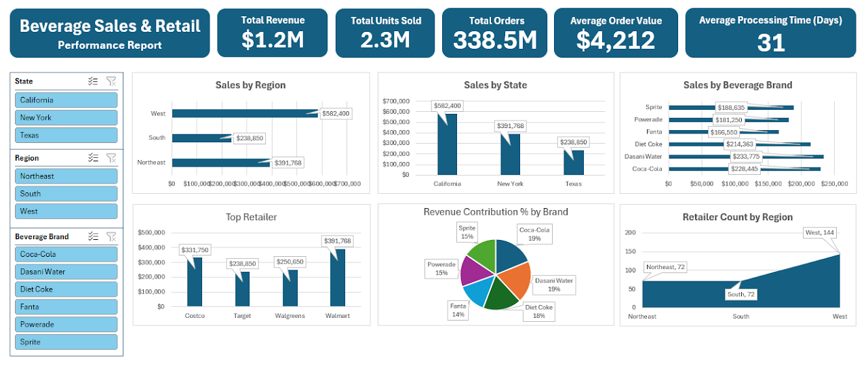Toggle multi-select in Region slicer
The image size is (868, 368).
click(94, 158)
